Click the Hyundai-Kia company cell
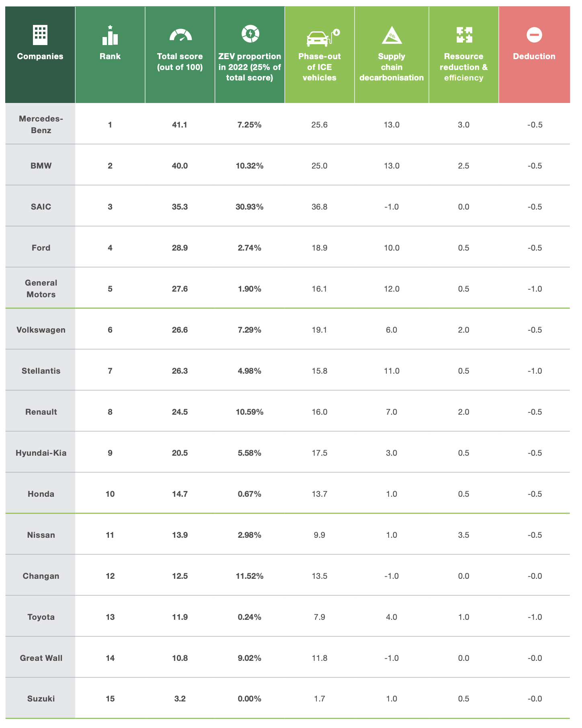 tap(41, 453)
